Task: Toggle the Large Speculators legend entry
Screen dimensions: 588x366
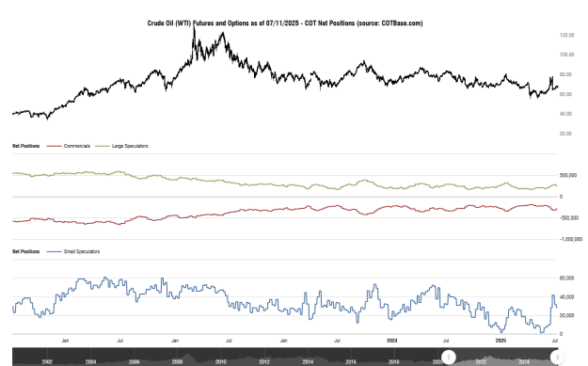Action: [x=121, y=146]
